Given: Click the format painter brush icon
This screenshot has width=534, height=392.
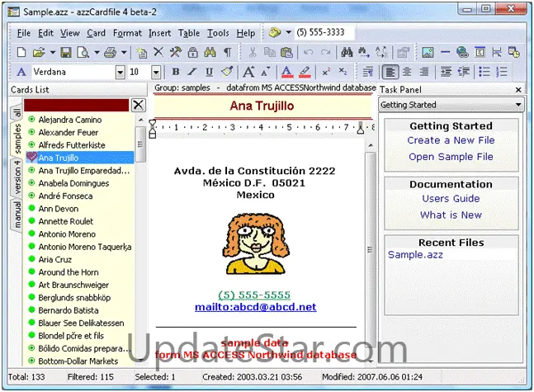Looking at the screenshot, I should point(227,71).
